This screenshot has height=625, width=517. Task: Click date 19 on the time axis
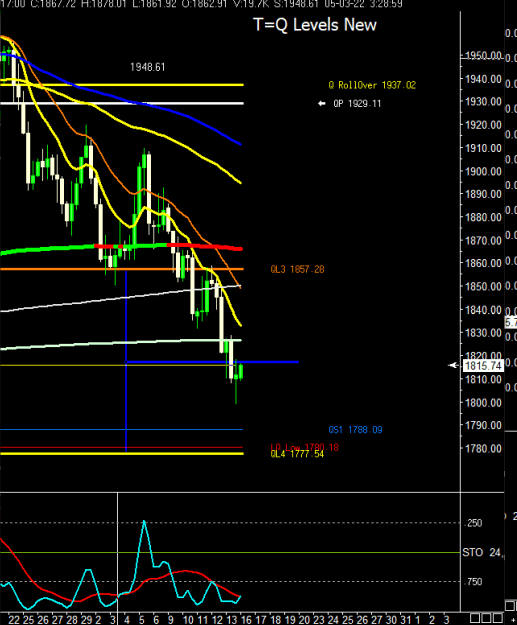pos(290,620)
